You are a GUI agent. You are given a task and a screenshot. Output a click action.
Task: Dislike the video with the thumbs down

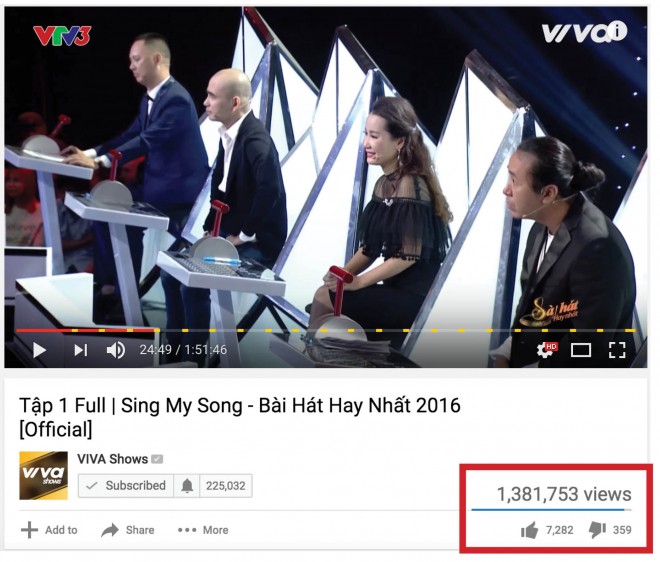(597, 530)
